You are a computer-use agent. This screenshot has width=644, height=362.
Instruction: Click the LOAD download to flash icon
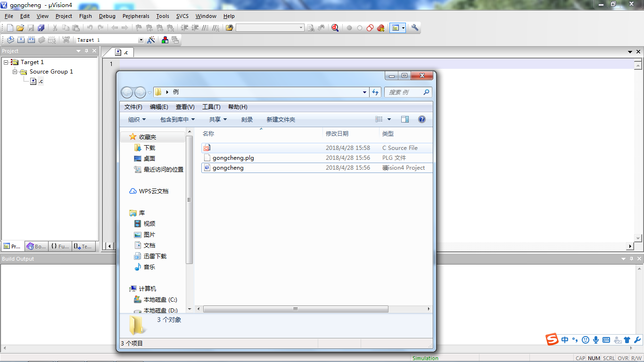[x=66, y=40]
